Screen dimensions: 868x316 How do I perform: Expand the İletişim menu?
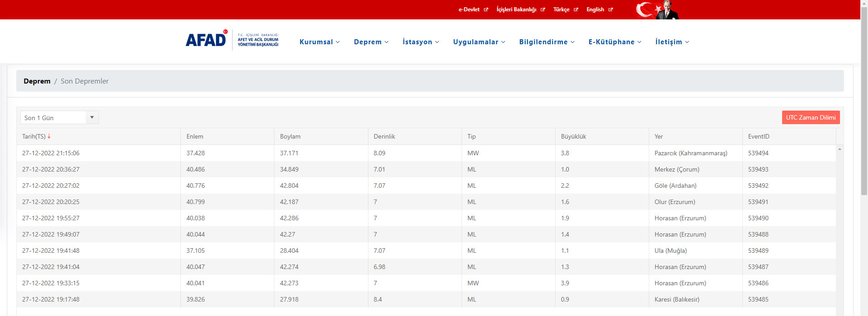pyautogui.click(x=672, y=42)
